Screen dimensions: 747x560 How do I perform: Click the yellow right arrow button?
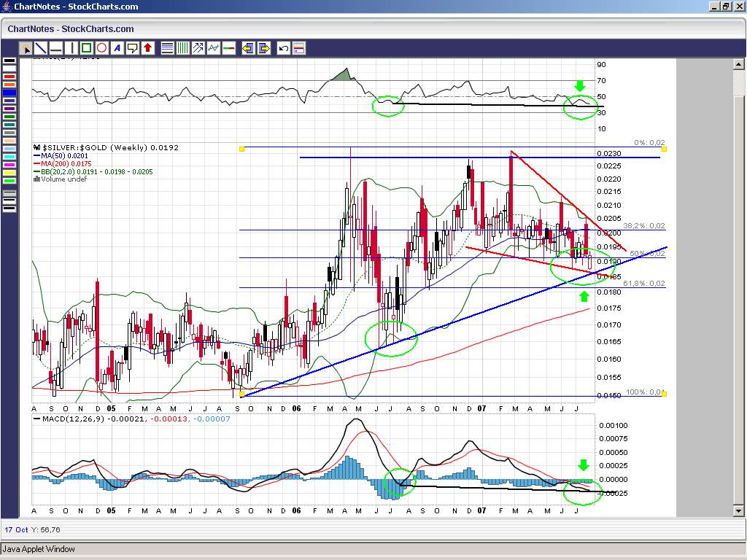click(x=263, y=49)
